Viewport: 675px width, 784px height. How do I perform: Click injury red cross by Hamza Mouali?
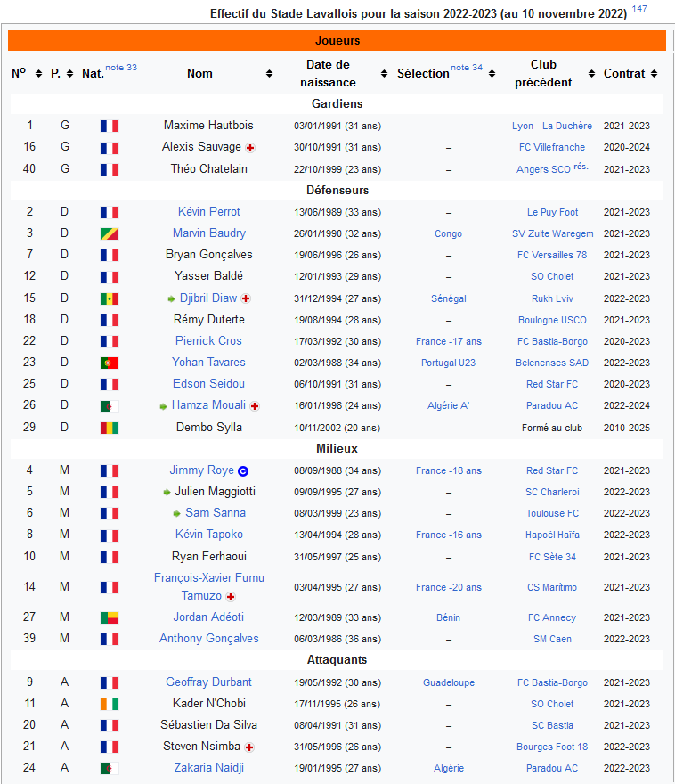[255, 406]
